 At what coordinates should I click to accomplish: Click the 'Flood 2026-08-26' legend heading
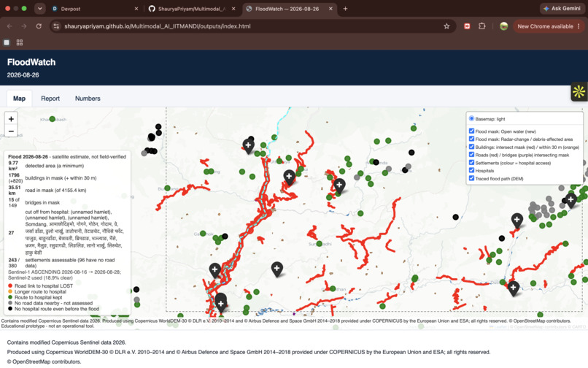click(28, 156)
